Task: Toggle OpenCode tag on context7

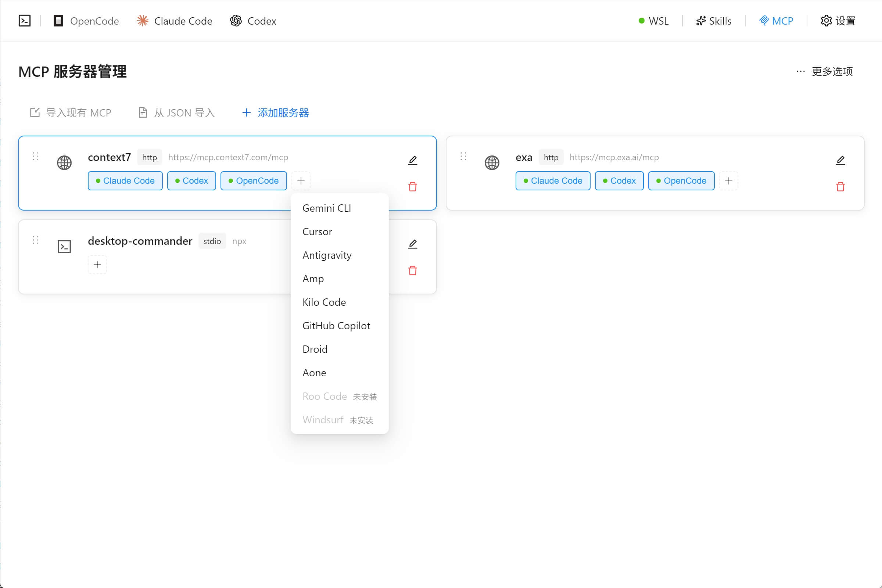Action: pos(254,181)
